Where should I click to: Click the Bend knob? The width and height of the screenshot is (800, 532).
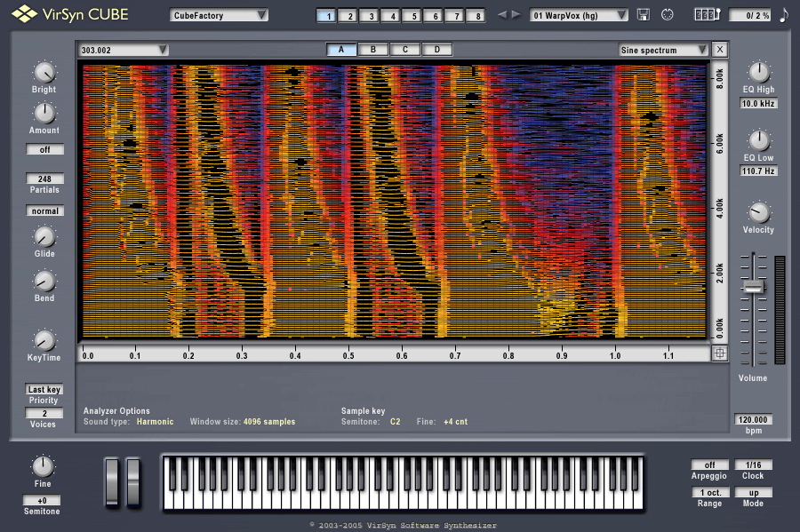[44, 282]
